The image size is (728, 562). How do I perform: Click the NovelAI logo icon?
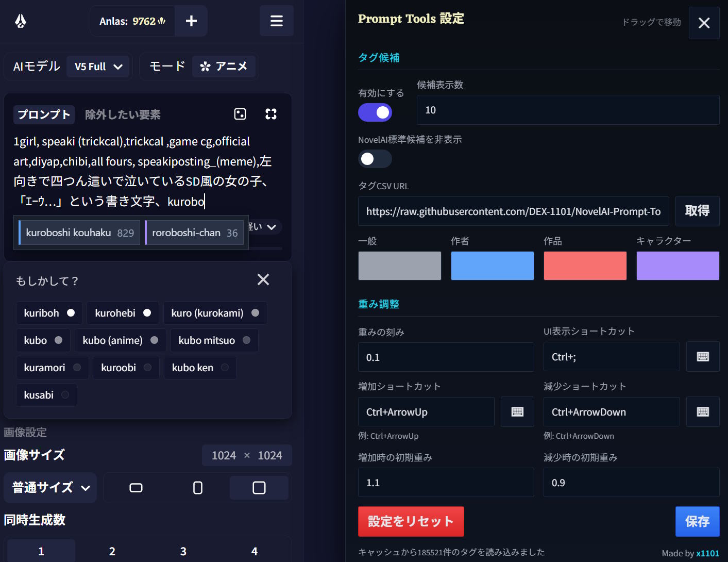coord(21,21)
